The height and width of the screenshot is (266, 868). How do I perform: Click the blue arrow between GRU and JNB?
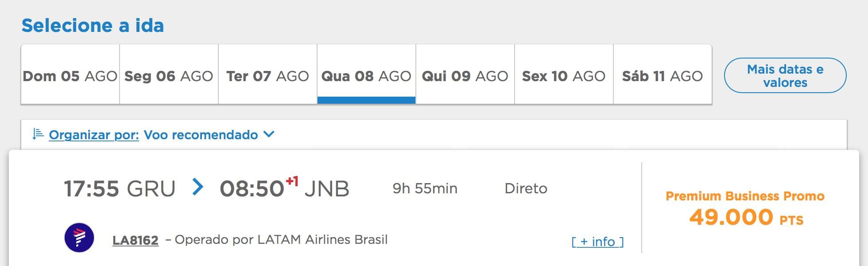tap(198, 187)
